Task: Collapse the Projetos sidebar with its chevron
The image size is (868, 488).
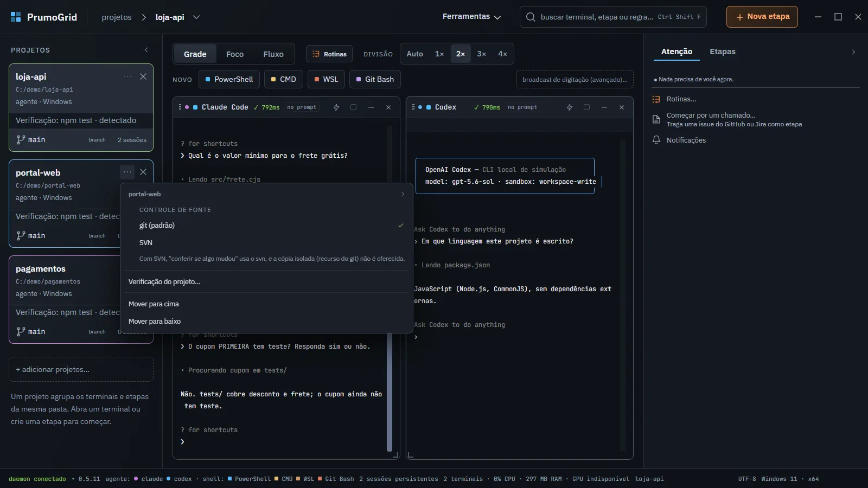Action: pos(146,50)
